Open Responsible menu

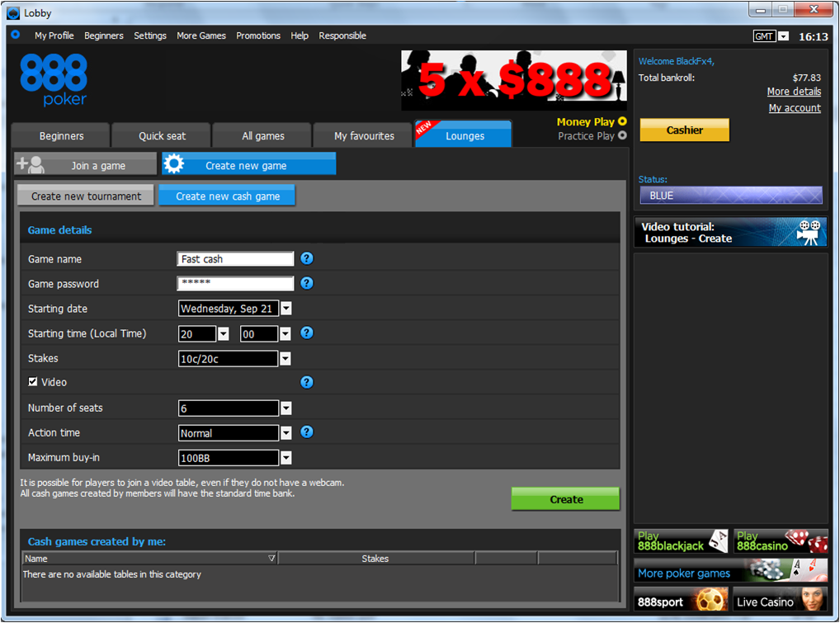(x=342, y=35)
